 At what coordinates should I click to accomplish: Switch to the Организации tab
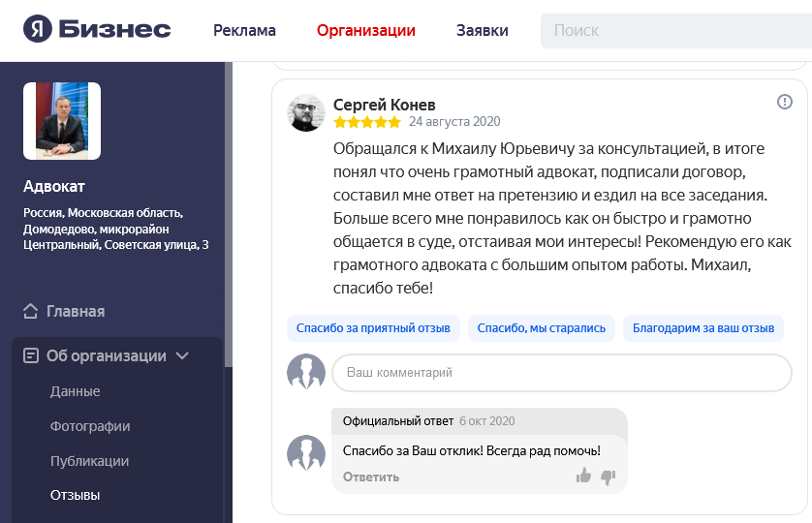(365, 30)
